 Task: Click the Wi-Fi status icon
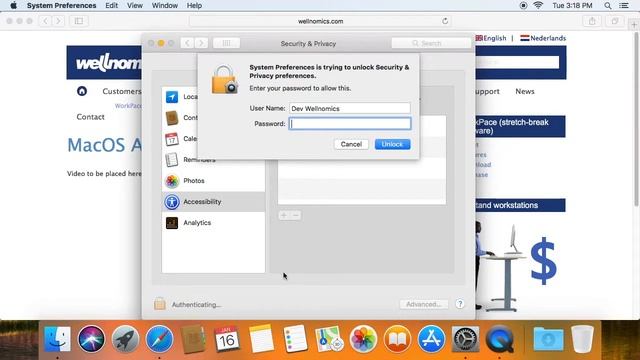[x=538, y=5]
